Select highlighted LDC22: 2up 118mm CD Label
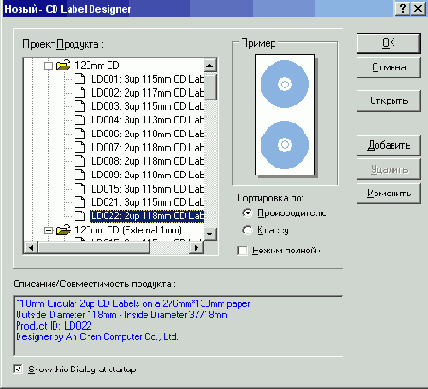428x389 pixels. (x=147, y=216)
